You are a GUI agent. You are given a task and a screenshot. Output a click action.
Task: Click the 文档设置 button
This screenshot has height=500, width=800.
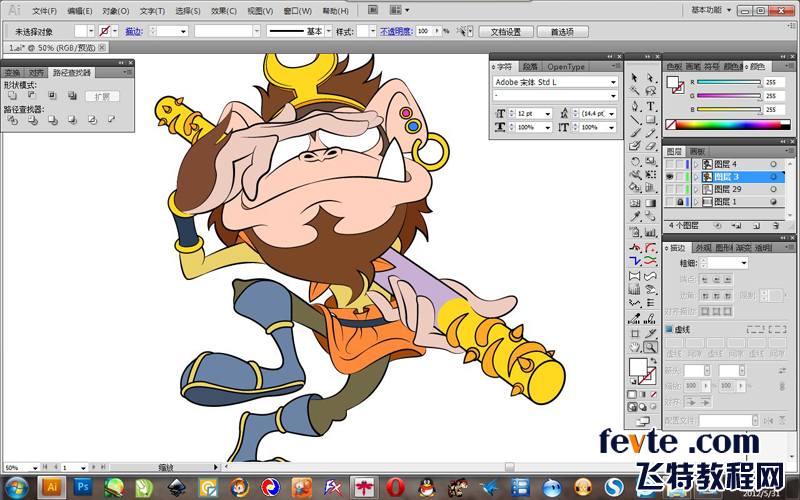click(x=506, y=32)
